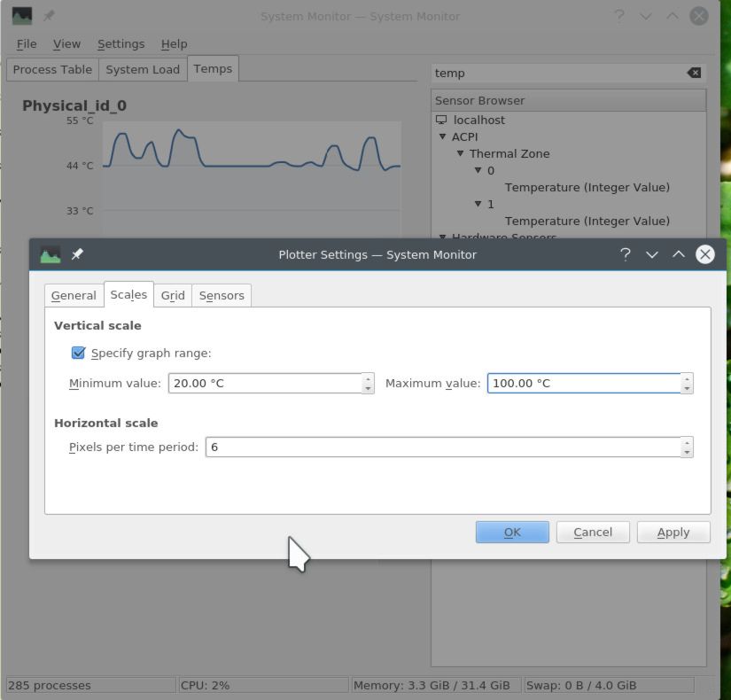Image resolution: width=731 pixels, height=700 pixels.
Task: Clear the temp search field with the erase icon
Action: point(694,73)
